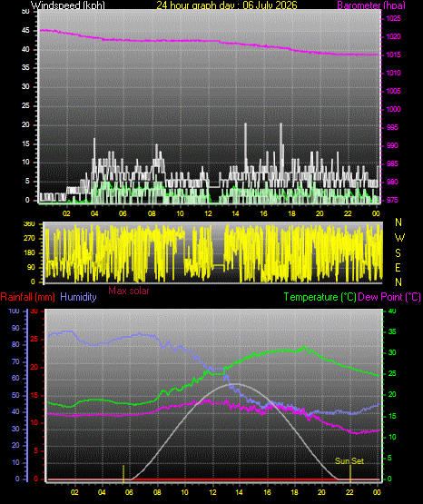The height and width of the screenshot is (504, 423).
Task: Click the barometer scale value "1015"
Action: (x=393, y=55)
